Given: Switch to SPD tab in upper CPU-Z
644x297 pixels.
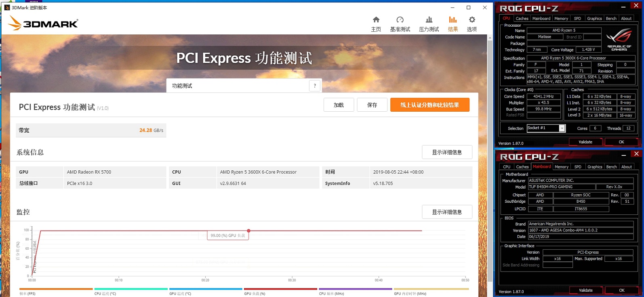Looking at the screenshot, I should click(577, 19).
